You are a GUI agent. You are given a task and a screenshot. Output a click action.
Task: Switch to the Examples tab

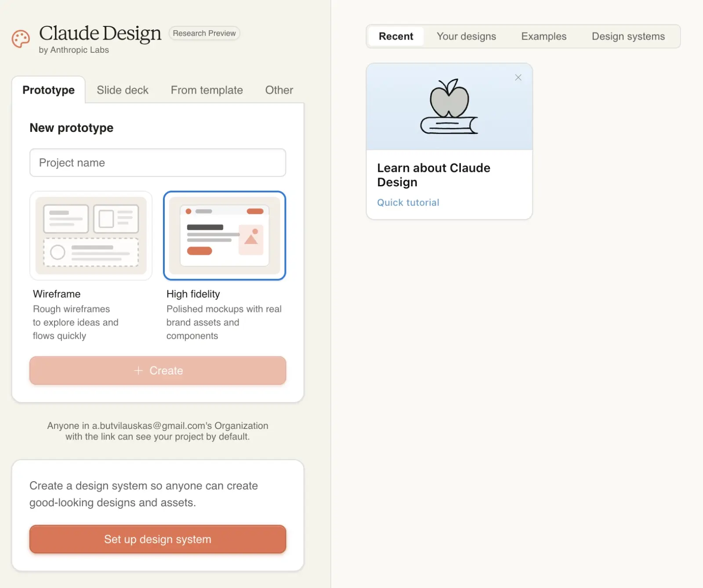click(x=544, y=36)
